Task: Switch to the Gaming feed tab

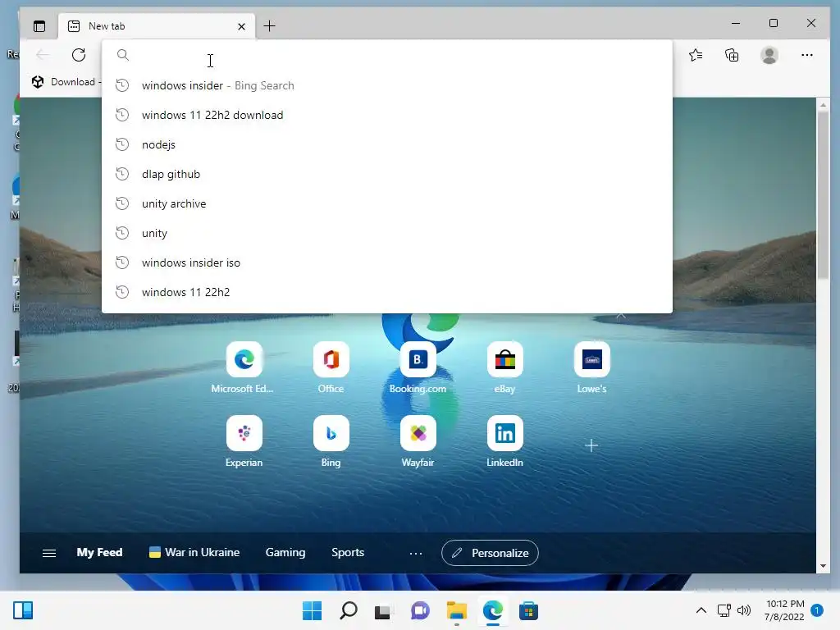Action: (x=285, y=552)
